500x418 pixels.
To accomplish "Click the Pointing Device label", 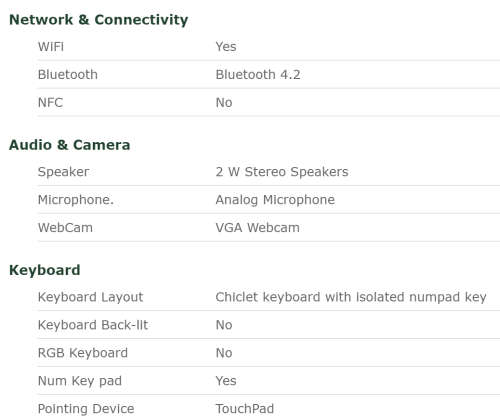I will 86,409.
